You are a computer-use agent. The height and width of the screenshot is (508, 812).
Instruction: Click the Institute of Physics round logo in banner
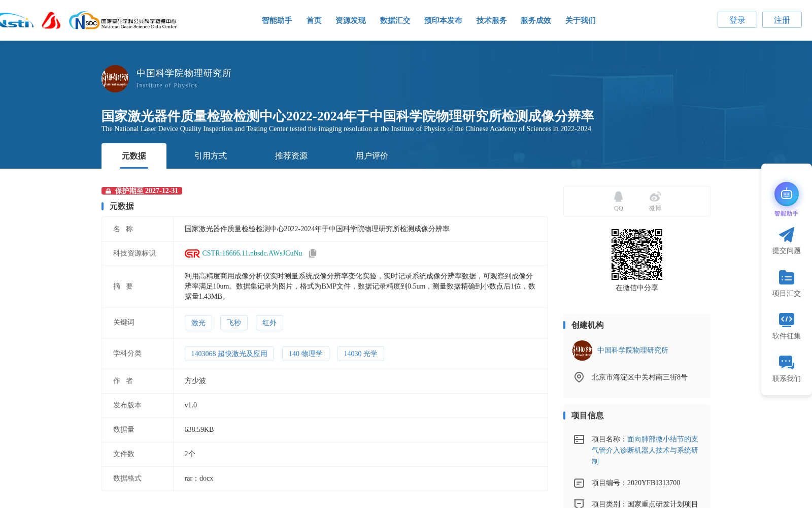115,79
